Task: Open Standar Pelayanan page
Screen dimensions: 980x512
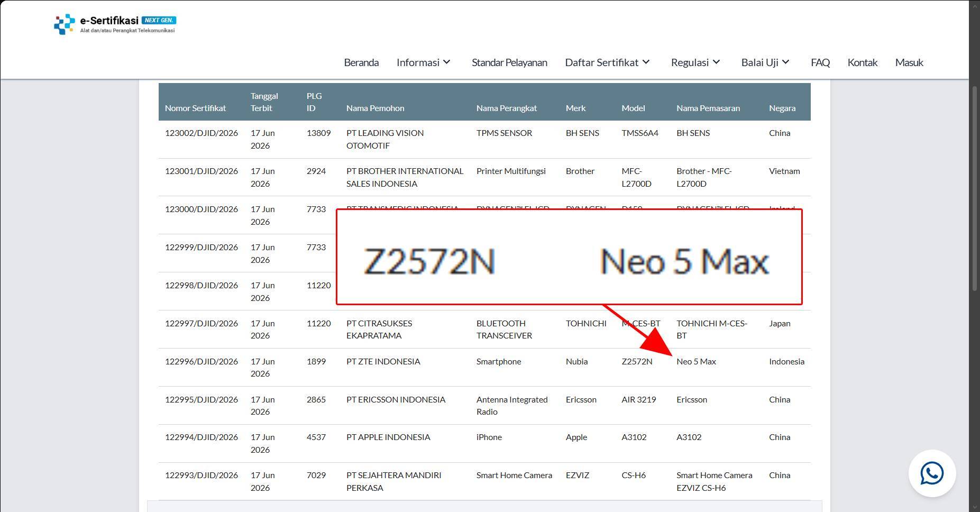Action: 509,62
